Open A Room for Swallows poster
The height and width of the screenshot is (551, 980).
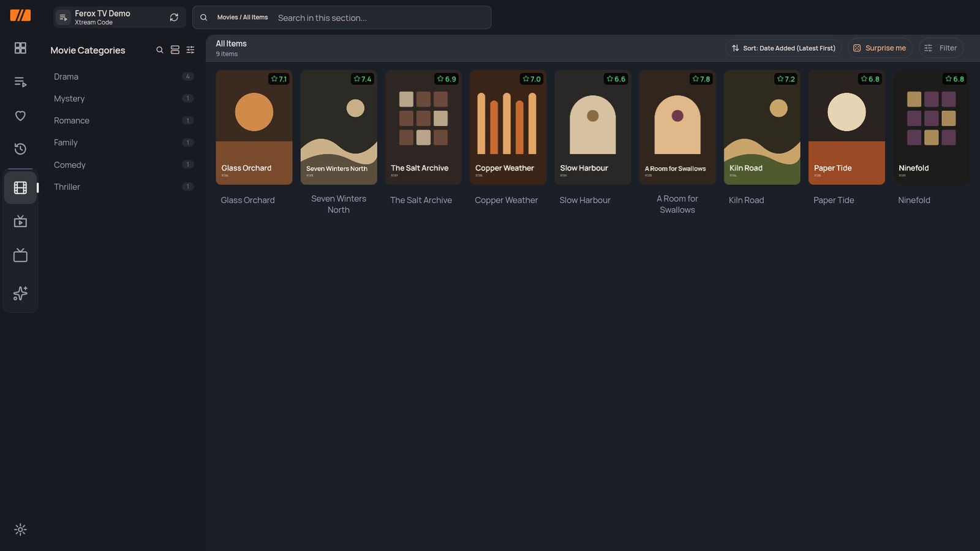[677, 127]
